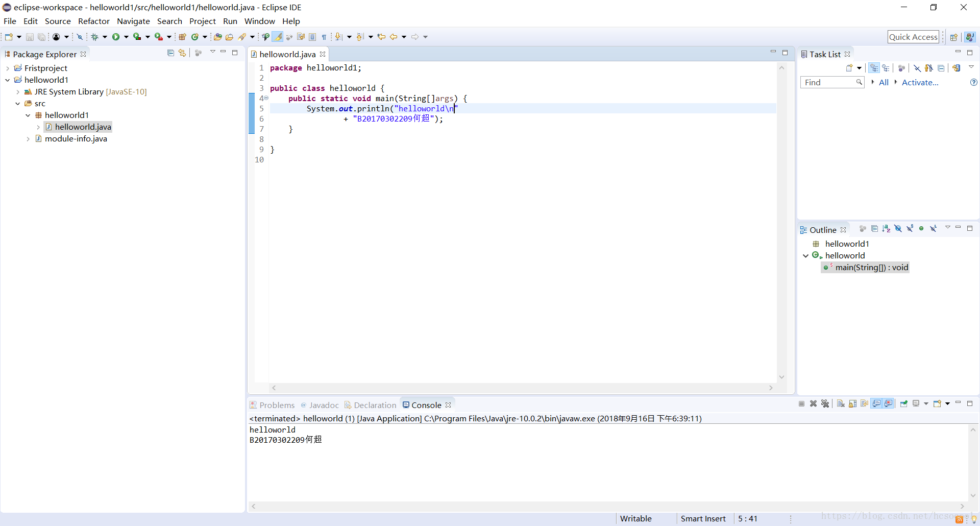Toggle Hide Fields in Outline

click(898, 229)
